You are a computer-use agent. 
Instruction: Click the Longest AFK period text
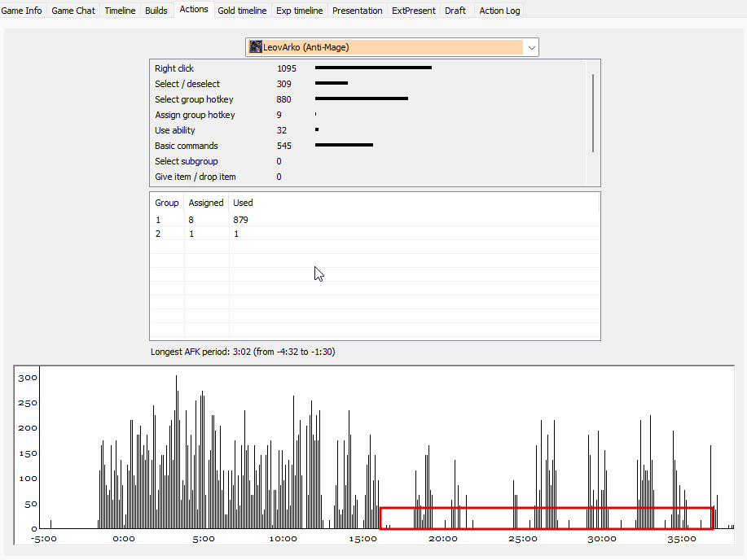click(243, 352)
